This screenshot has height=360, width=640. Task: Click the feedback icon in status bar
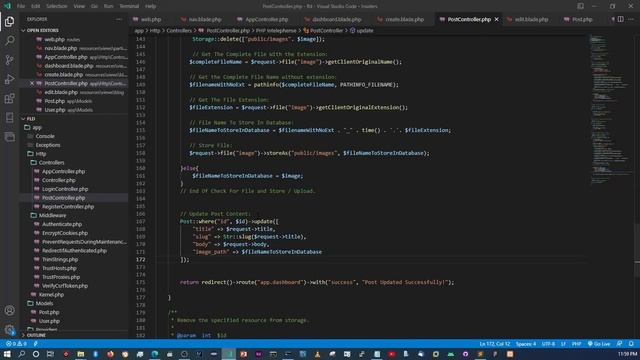[x=619, y=344]
